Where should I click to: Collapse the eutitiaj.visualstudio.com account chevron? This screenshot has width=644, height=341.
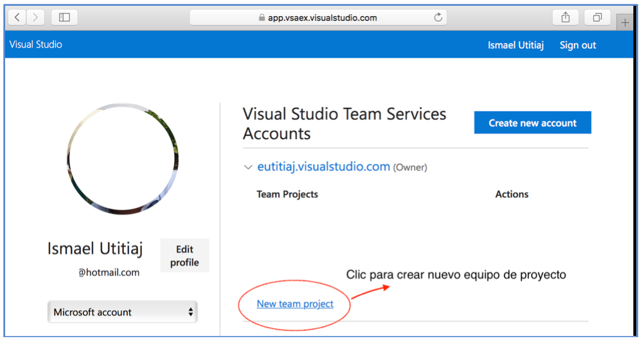247,168
